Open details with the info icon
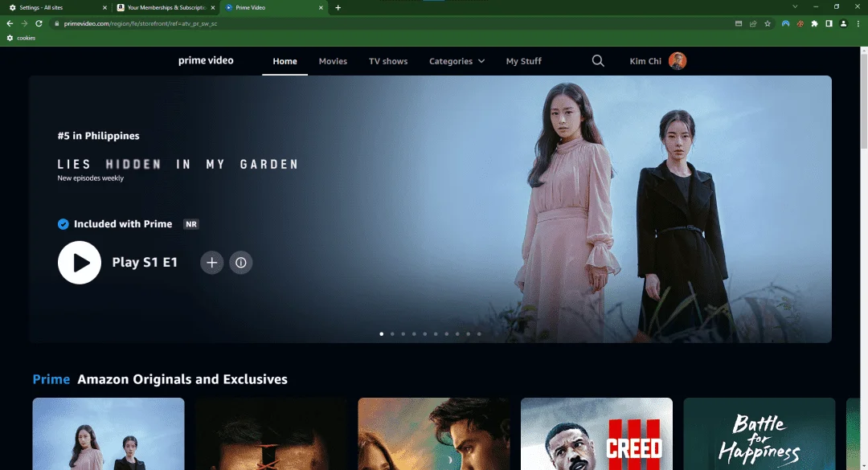The image size is (868, 470). [x=241, y=263]
